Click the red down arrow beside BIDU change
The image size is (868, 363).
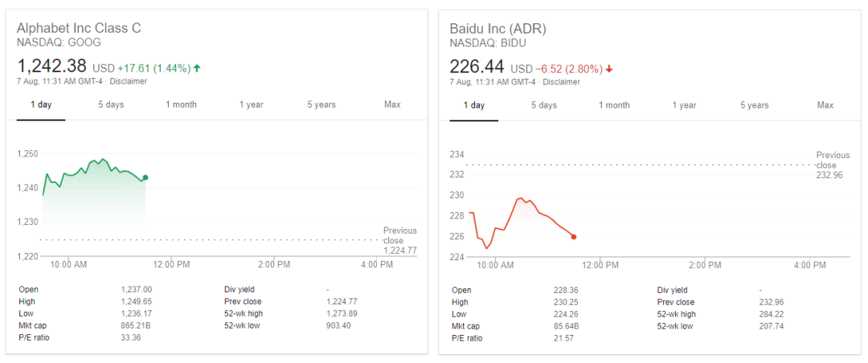click(609, 69)
